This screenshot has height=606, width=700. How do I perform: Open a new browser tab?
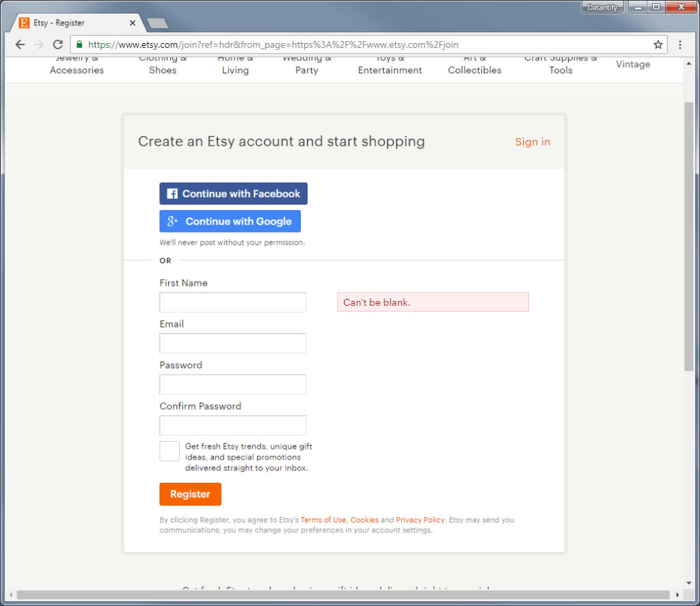tap(158, 23)
